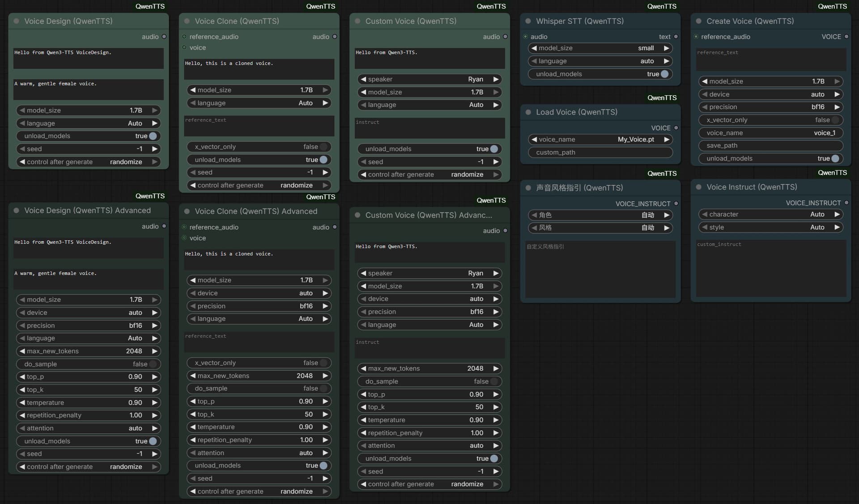Toggle unload_models in Custom Voice basic node

(429, 149)
